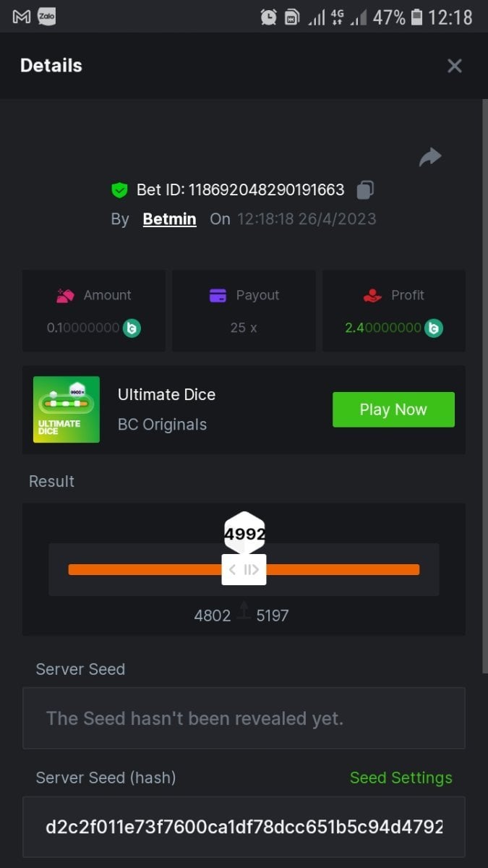The height and width of the screenshot is (868, 488).
Task: Click the dice result slider handle
Action: tap(244, 569)
